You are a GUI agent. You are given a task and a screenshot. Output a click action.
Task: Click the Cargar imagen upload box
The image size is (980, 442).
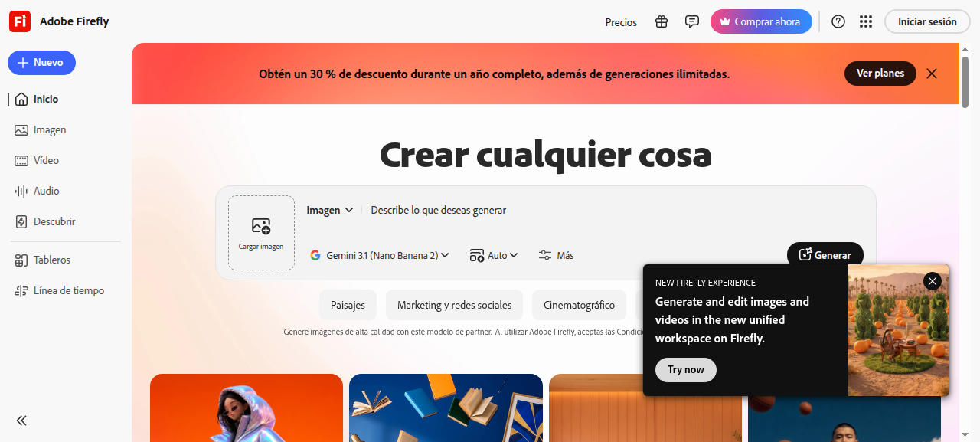(x=261, y=233)
